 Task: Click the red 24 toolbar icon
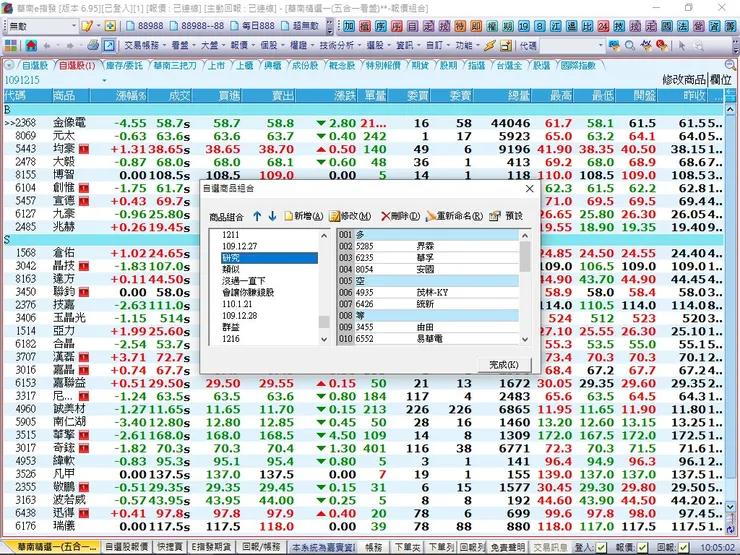click(603, 26)
